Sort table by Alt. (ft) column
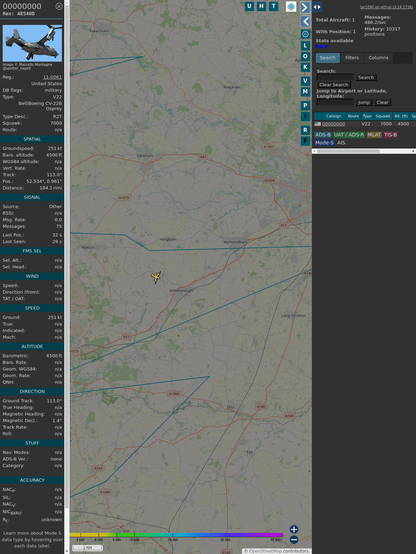The width and height of the screenshot is (416, 554). click(401, 116)
